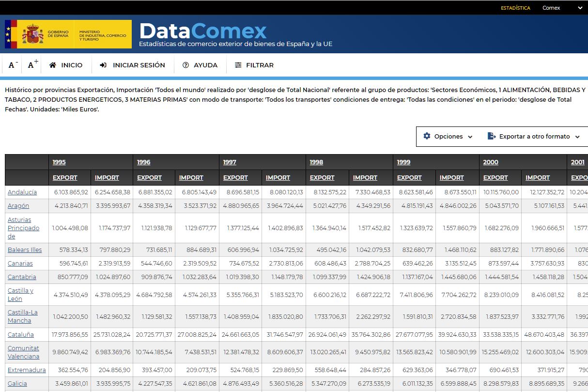The width and height of the screenshot is (588, 392).
Task: Click the EXPORT link under 1996
Action: (x=150, y=177)
